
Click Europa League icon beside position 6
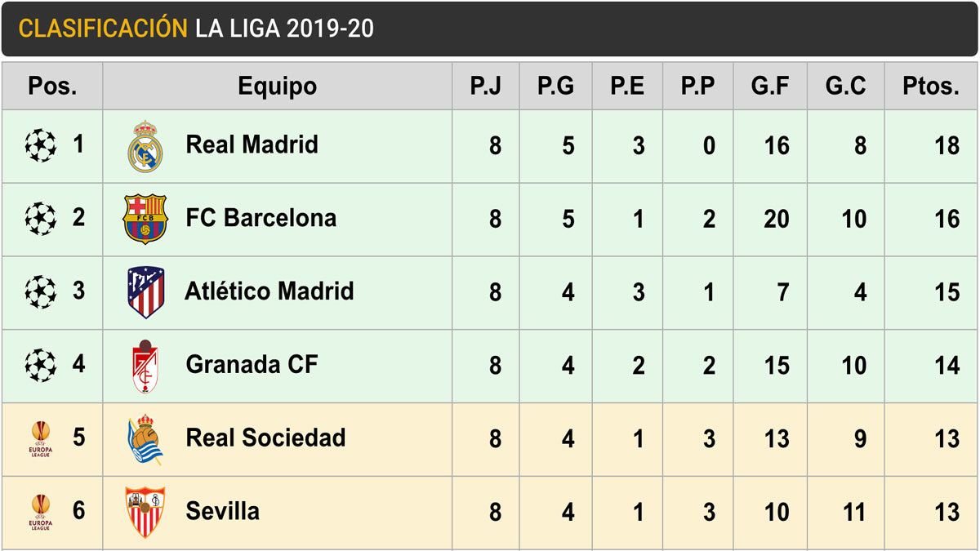(x=41, y=512)
